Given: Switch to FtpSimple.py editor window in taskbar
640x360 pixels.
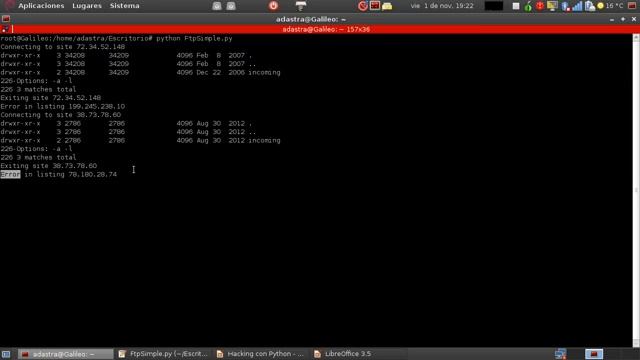Looking at the screenshot, I should 163,354.
